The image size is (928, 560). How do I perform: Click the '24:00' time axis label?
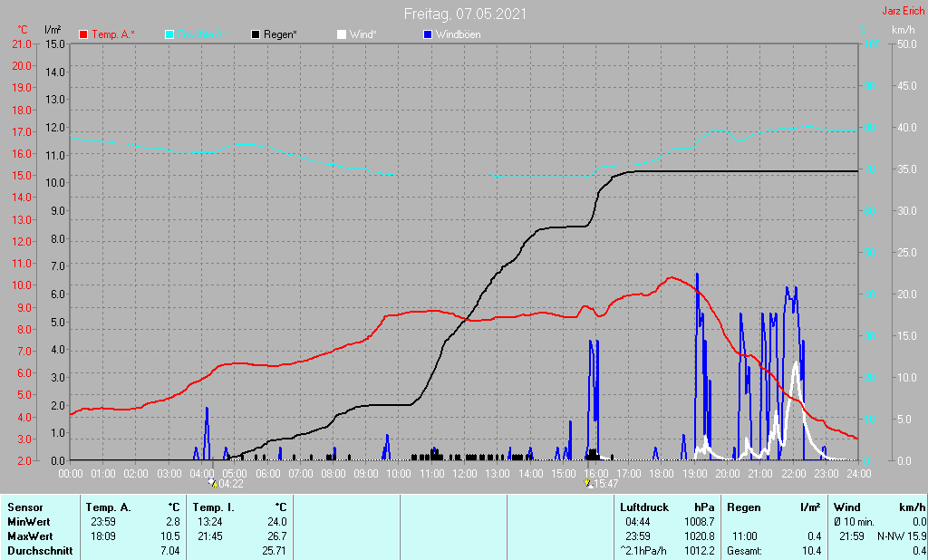[x=859, y=474]
